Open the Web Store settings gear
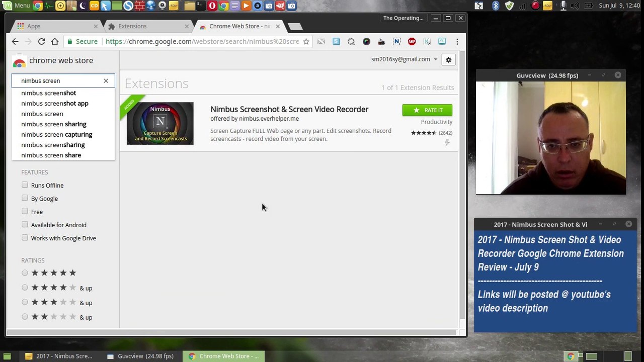Viewport: 644px width, 362px height. click(x=448, y=60)
